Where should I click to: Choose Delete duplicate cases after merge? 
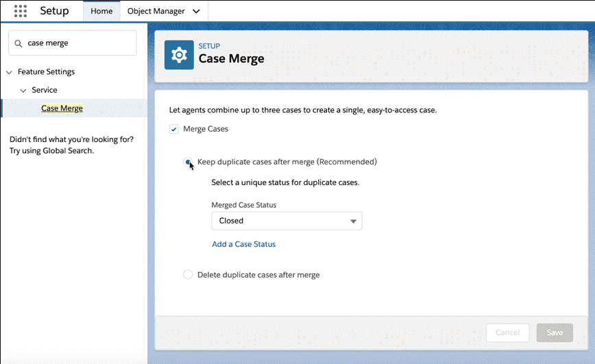(x=188, y=275)
